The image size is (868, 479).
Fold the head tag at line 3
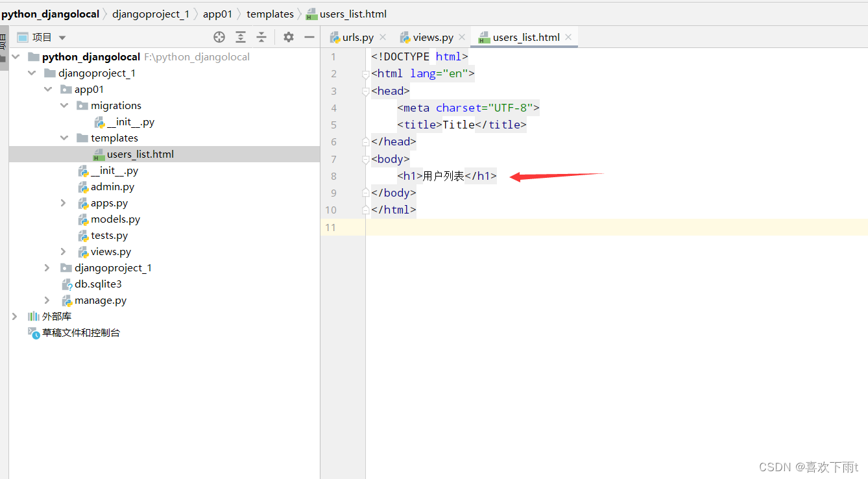[366, 91]
